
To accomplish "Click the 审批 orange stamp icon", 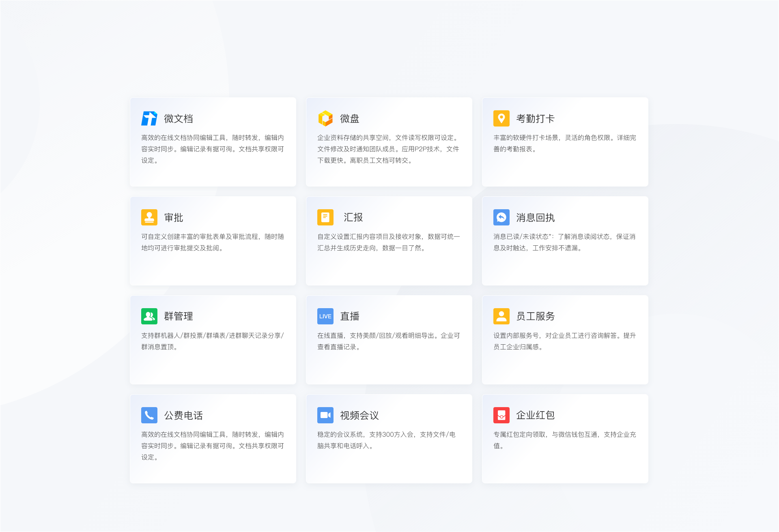I will point(149,217).
